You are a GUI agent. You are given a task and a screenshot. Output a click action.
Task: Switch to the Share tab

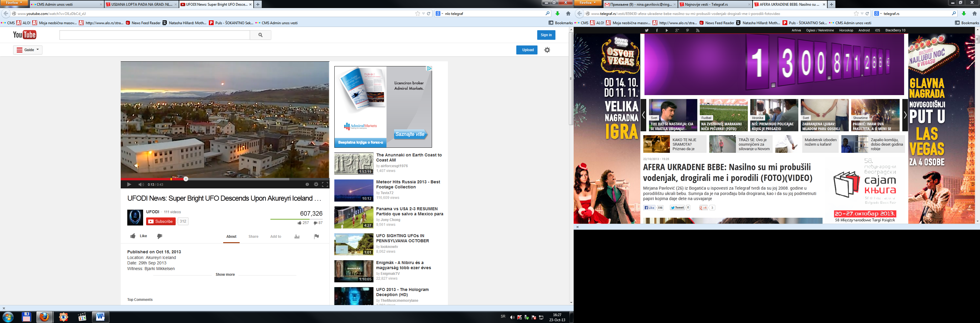253,237
